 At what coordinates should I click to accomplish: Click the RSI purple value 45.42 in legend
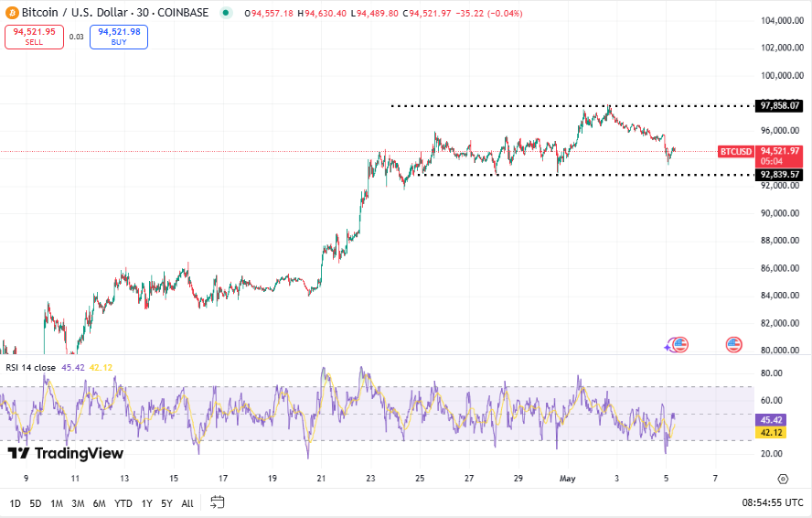tap(73, 368)
